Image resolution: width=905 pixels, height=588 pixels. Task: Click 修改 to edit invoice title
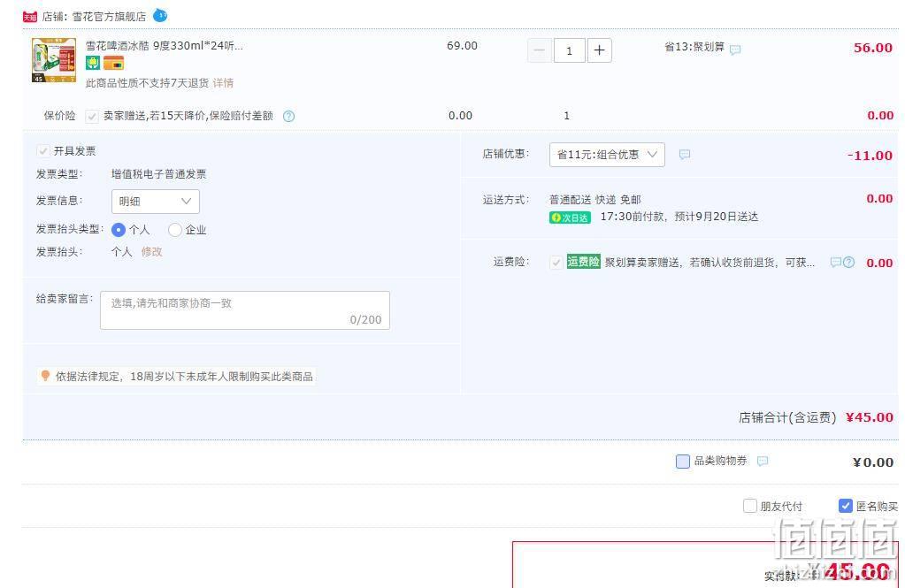pos(152,252)
